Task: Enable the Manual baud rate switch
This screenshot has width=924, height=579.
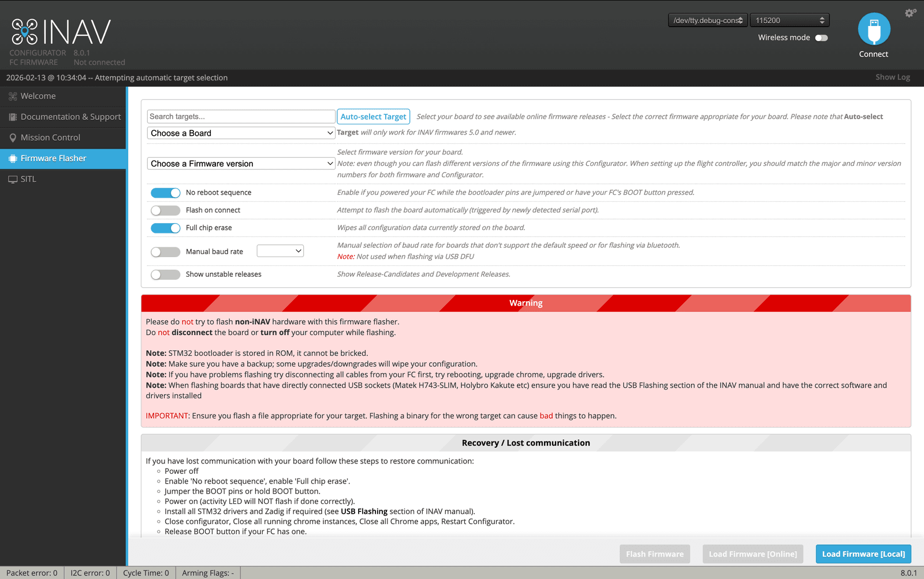Action: pos(166,252)
